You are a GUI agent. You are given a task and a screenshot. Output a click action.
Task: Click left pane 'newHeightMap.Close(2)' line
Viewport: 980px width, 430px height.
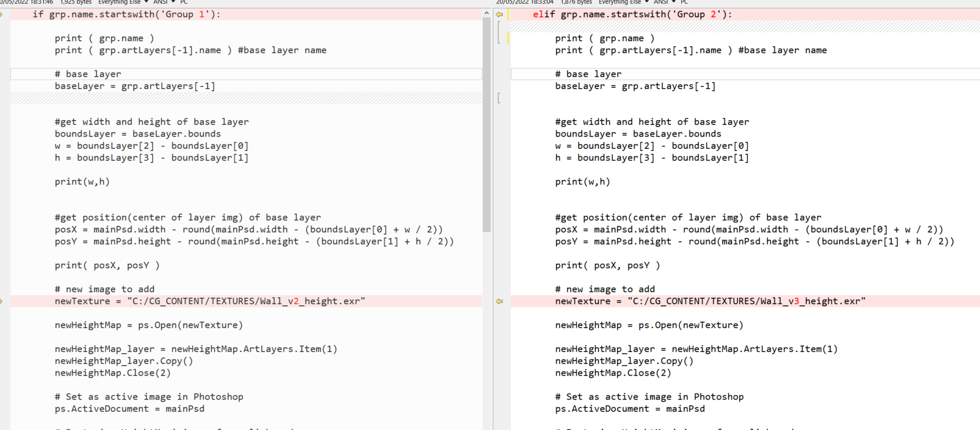click(x=113, y=373)
